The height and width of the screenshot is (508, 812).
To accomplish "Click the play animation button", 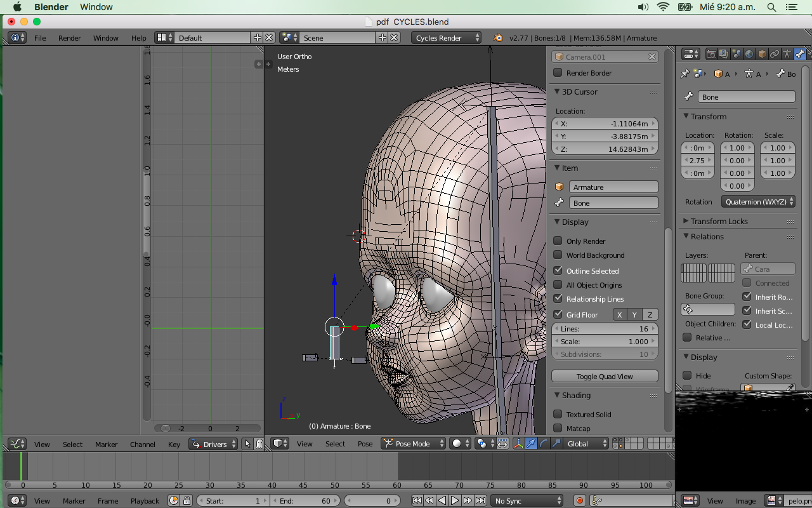I will 455,500.
